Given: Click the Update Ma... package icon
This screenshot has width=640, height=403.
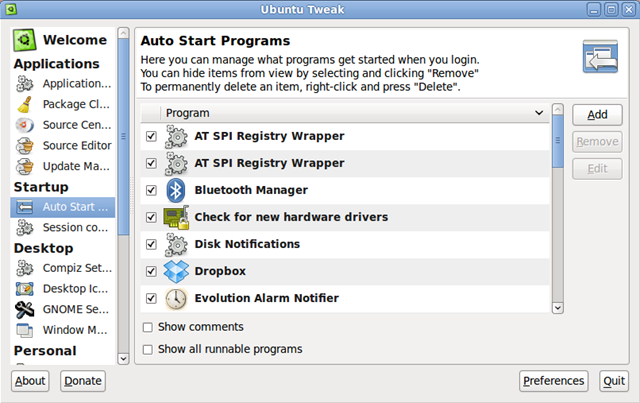Looking at the screenshot, I should [24, 166].
